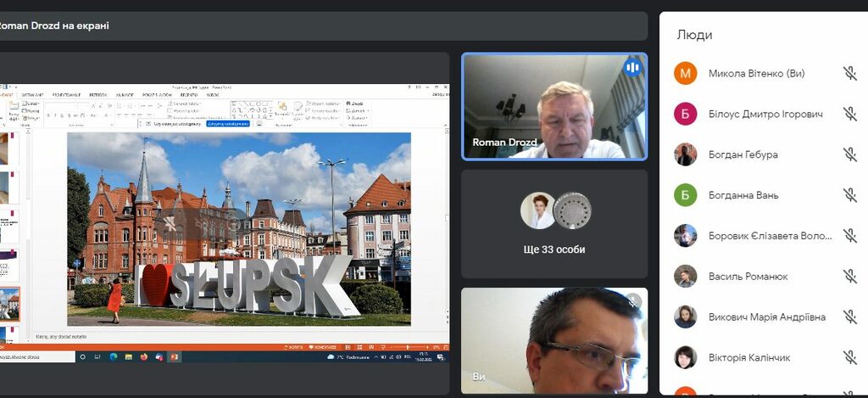The width and height of the screenshot is (868, 398).
Task: Click Богдан Гебура's avatar in people list
Action: click(685, 154)
